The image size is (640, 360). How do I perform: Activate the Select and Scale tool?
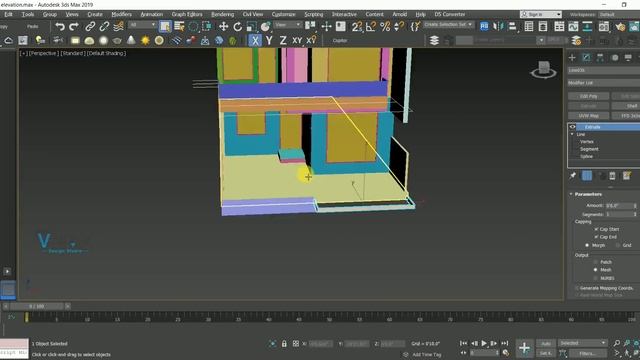[x=251, y=27]
